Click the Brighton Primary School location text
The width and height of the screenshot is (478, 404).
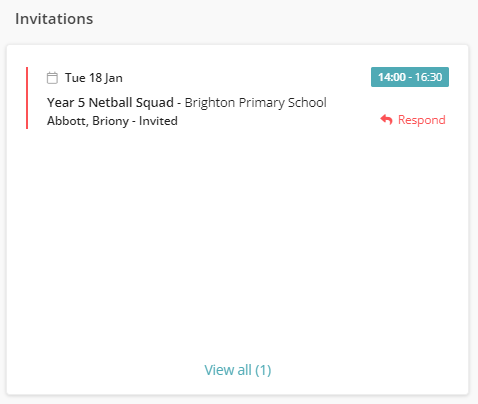click(256, 103)
